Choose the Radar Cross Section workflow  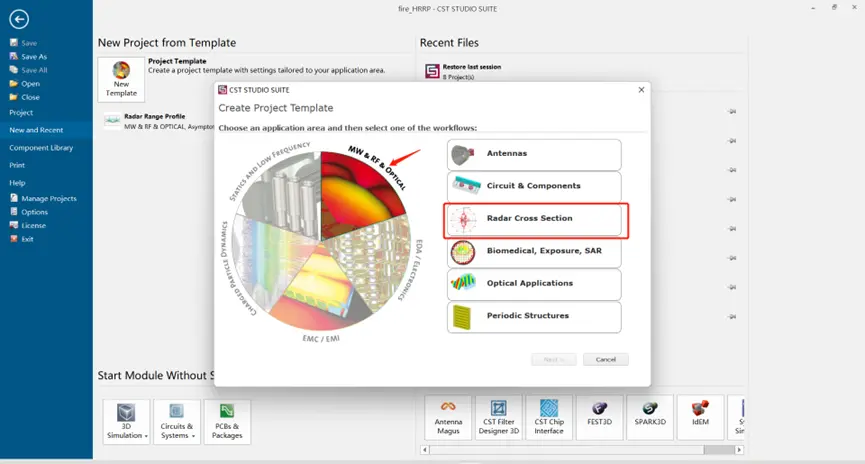534,219
